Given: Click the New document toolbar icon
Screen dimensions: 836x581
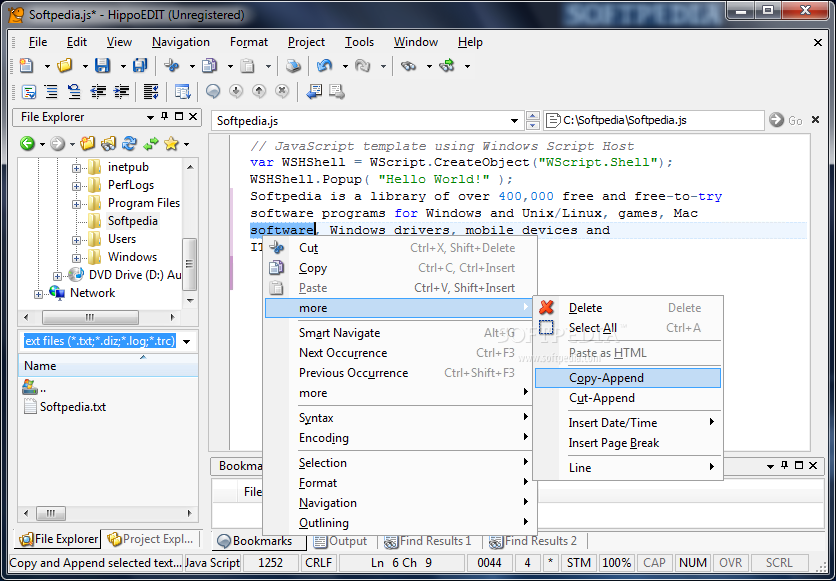Looking at the screenshot, I should pyautogui.click(x=27, y=66).
